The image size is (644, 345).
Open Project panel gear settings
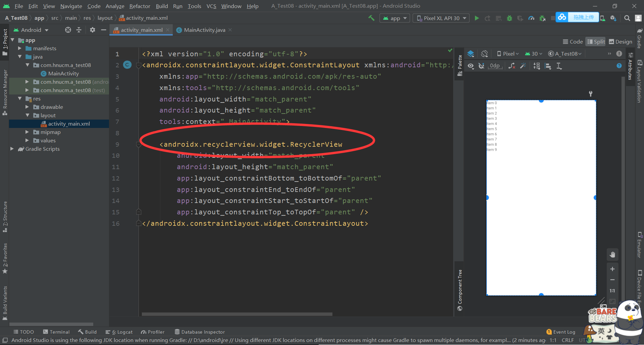[x=93, y=30]
